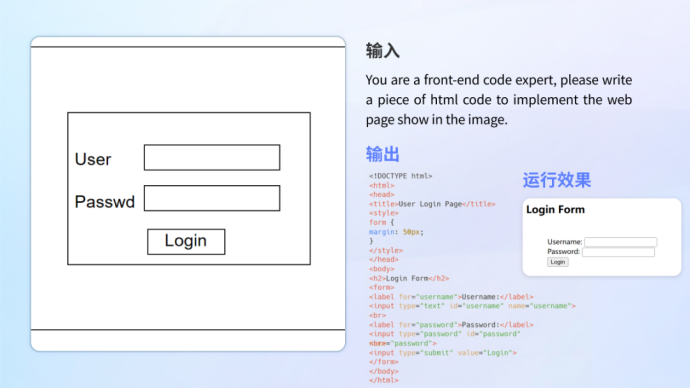Click the h2 Login Form code line
The height and width of the screenshot is (388, 690).
[x=409, y=278]
